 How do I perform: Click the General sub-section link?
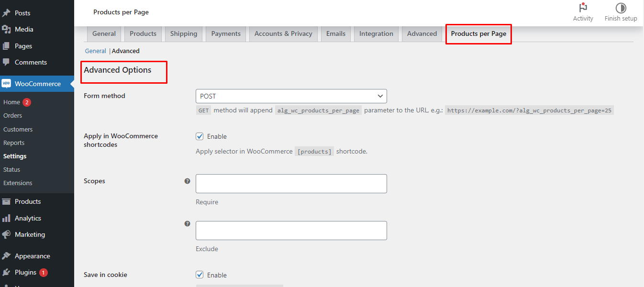(x=96, y=51)
